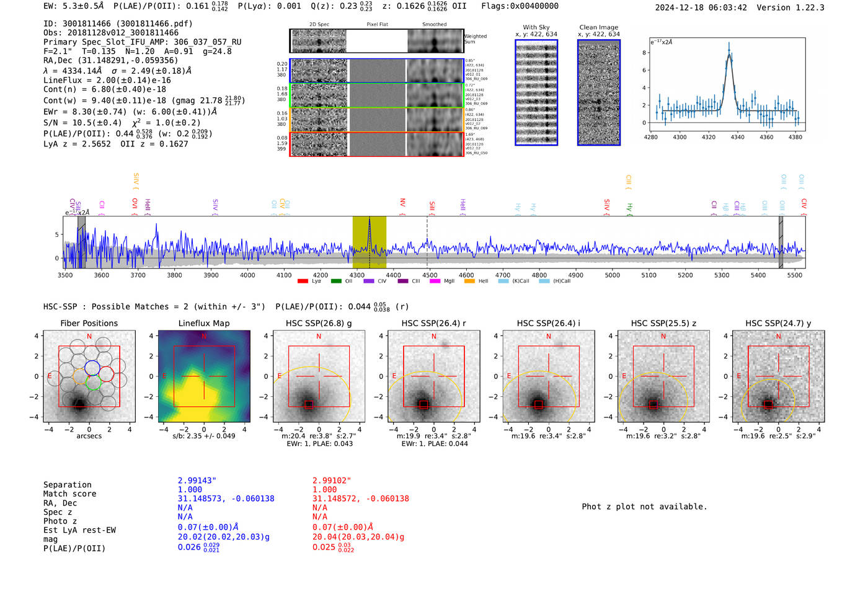Screen dimensions: 868x591
Task: Click the green Hγ line label above spectrum
Action: (630, 208)
